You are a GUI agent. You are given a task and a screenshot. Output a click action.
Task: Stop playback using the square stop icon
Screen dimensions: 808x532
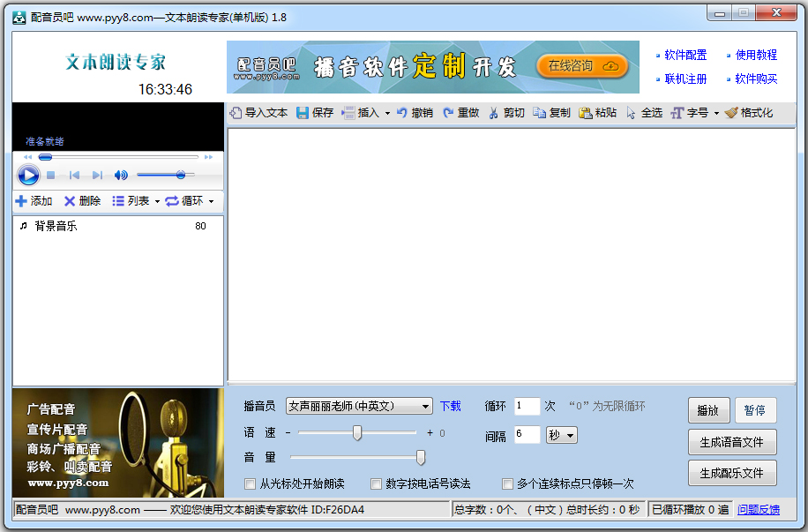click(x=50, y=176)
